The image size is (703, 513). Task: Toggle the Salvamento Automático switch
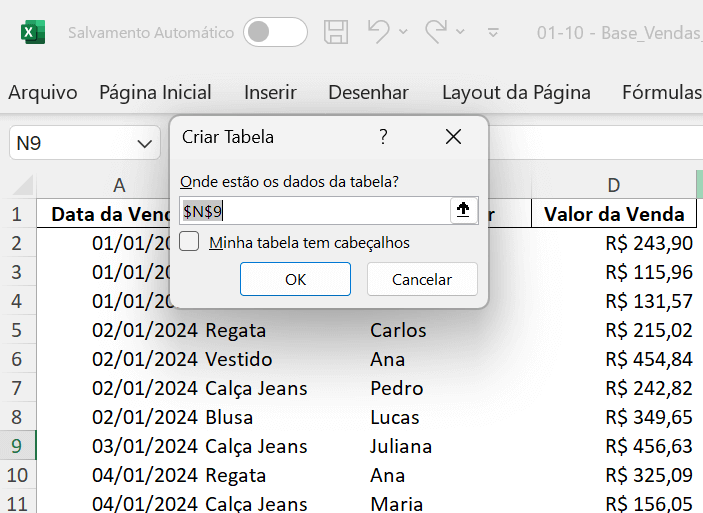point(275,32)
